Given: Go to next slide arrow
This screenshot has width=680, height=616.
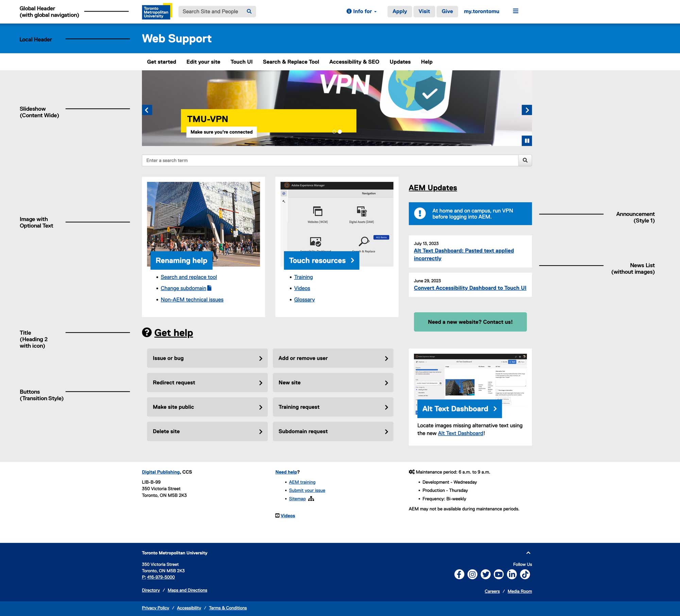Looking at the screenshot, I should tap(527, 110).
